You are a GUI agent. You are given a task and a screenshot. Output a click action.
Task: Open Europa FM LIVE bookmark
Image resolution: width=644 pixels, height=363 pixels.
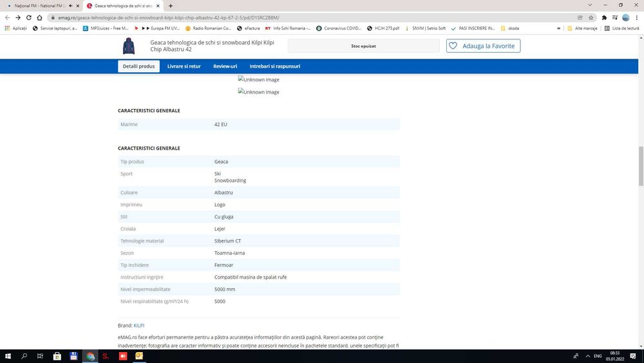click(157, 28)
